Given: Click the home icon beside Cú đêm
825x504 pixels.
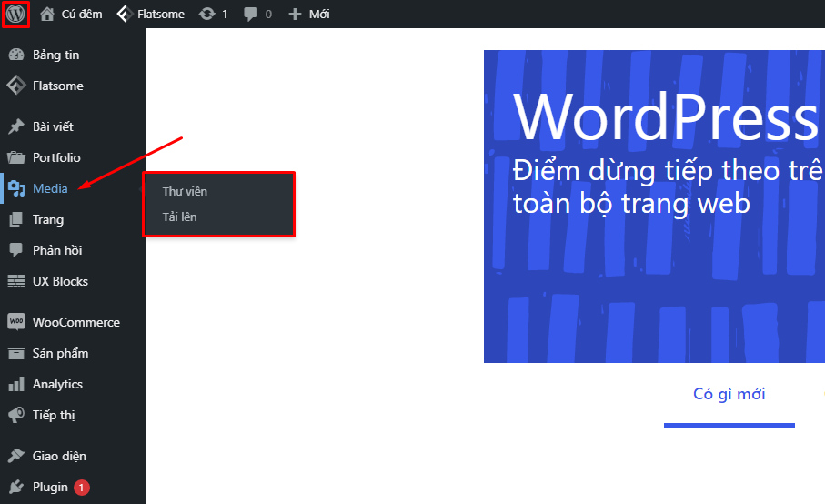Looking at the screenshot, I should click(47, 15).
